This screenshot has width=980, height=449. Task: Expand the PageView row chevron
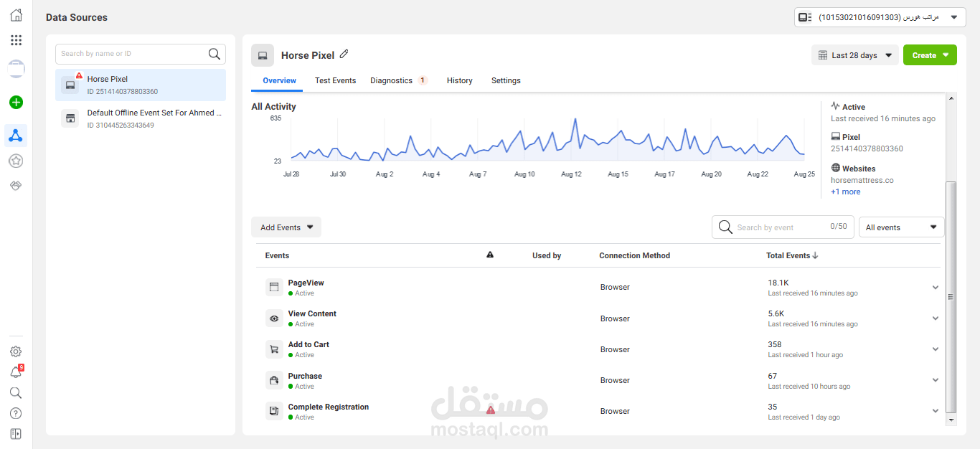(x=936, y=288)
